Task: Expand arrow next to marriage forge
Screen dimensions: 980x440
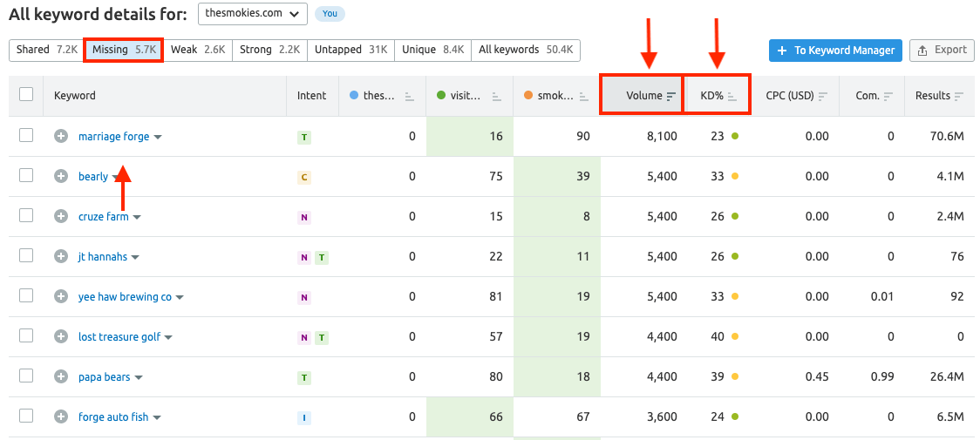Action: [x=158, y=138]
